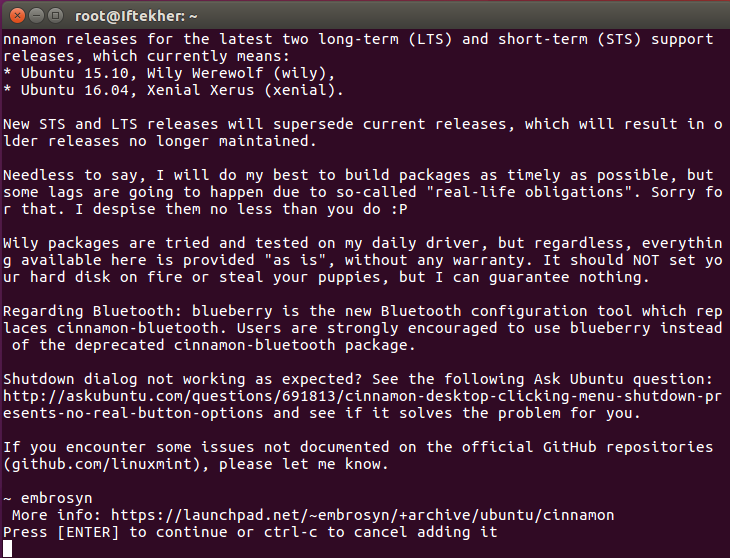
Task: Click the word 'blueberry' in Bluetooth paragraph
Action: (x=232, y=311)
